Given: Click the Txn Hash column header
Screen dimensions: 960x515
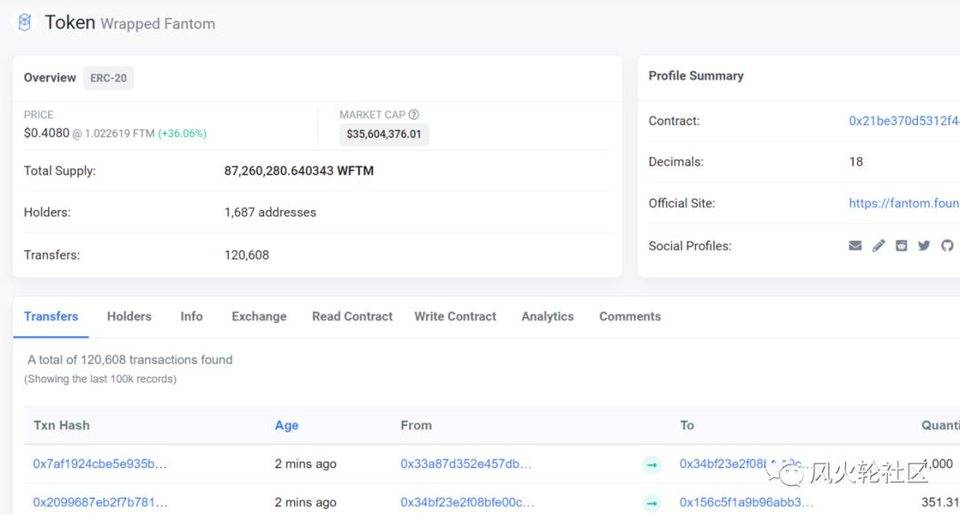Looking at the screenshot, I should tap(61, 425).
